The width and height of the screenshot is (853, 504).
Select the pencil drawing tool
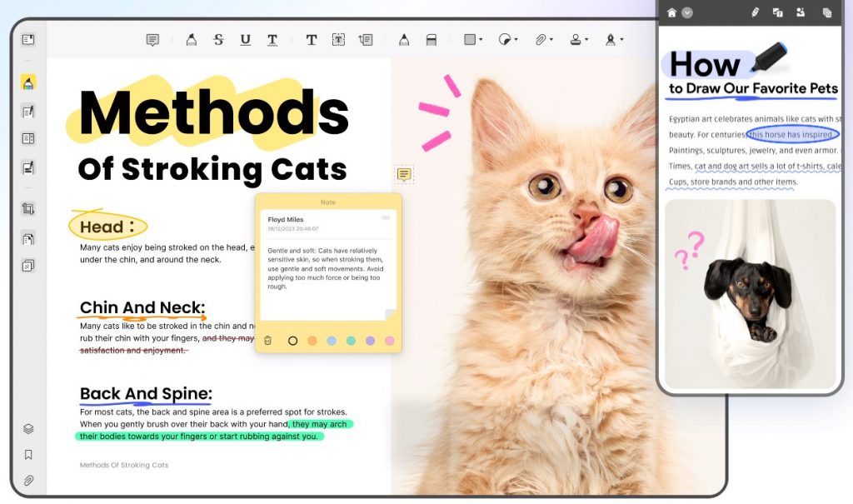(404, 40)
